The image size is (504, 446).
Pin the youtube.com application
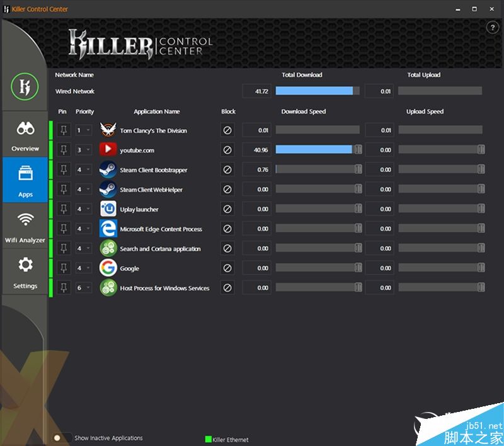(x=64, y=150)
